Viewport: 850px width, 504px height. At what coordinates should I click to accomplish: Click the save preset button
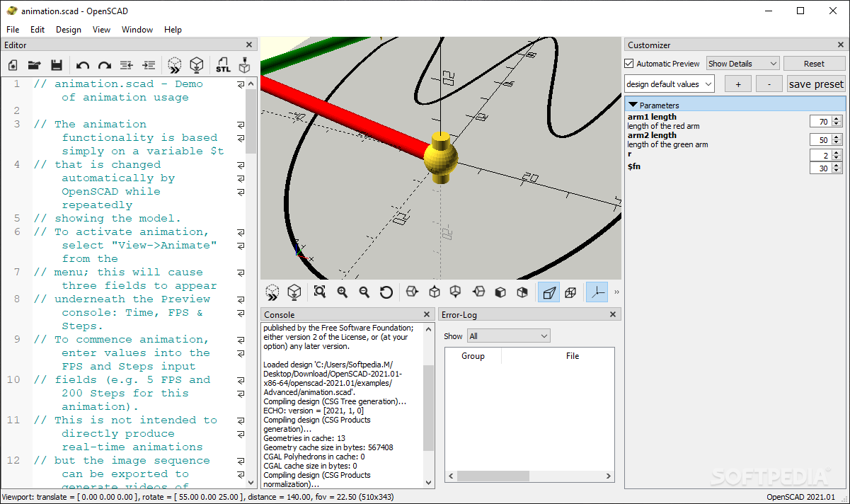[x=816, y=84]
